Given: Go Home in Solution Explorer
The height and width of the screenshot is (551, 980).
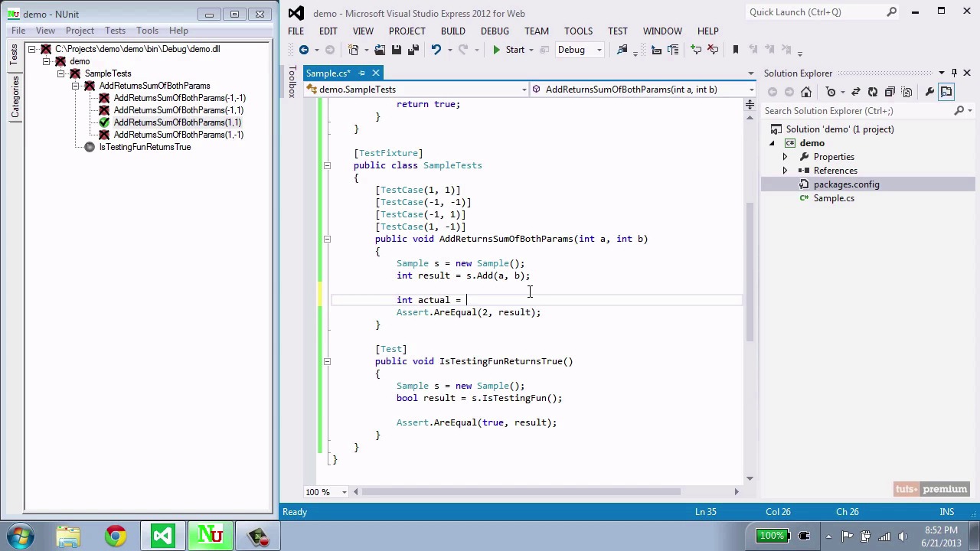Looking at the screenshot, I should (806, 92).
